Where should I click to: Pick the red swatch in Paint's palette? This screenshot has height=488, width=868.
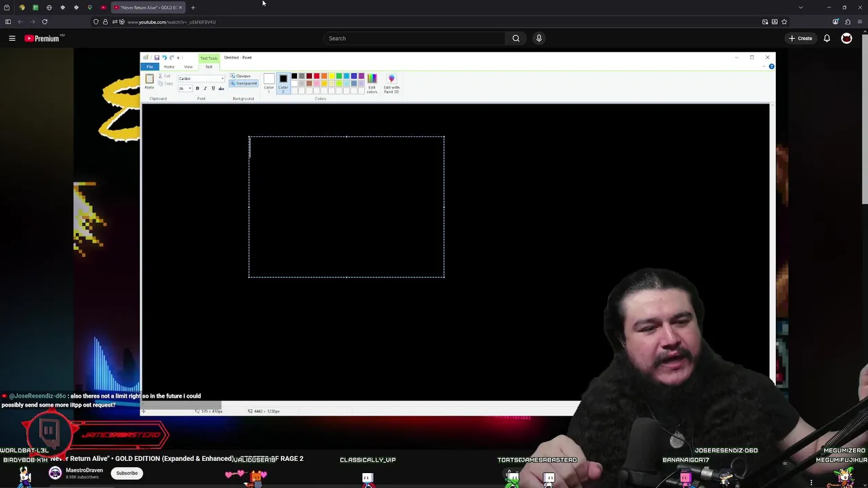coord(316,76)
